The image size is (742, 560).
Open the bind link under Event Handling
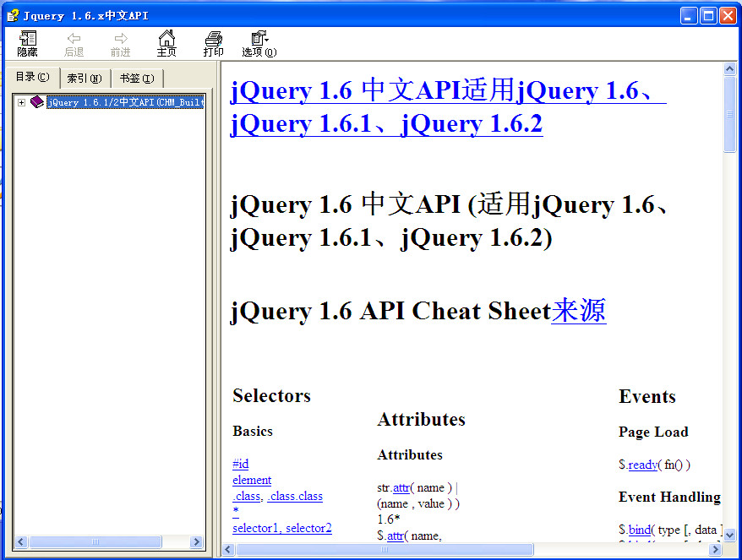pyautogui.click(x=639, y=530)
